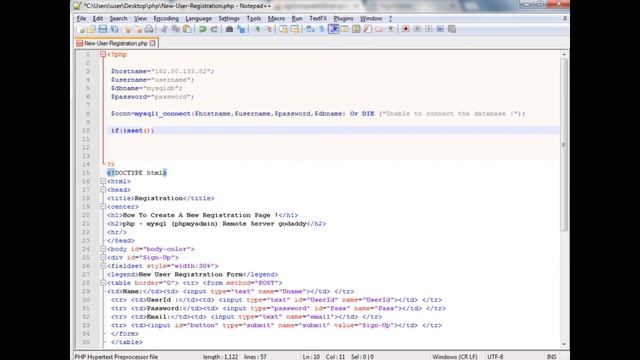
Task: Click the Stop Recording macro icon
Action: [x=417, y=29]
